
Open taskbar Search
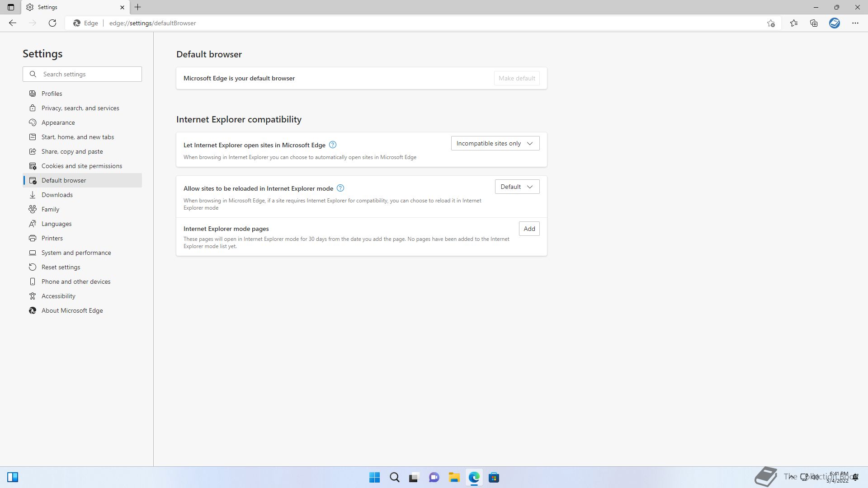(394, 478)
